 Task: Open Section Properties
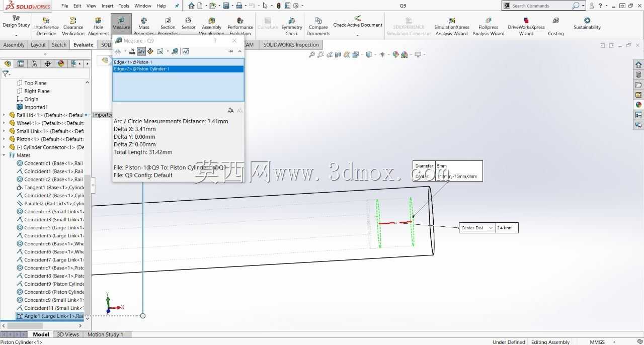(168, 27)
